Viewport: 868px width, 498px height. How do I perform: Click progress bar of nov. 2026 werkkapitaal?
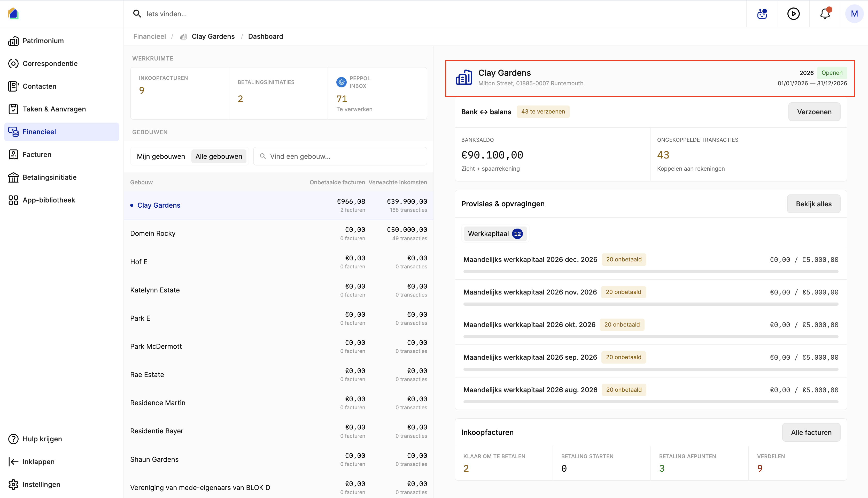[x=651, y=304]
